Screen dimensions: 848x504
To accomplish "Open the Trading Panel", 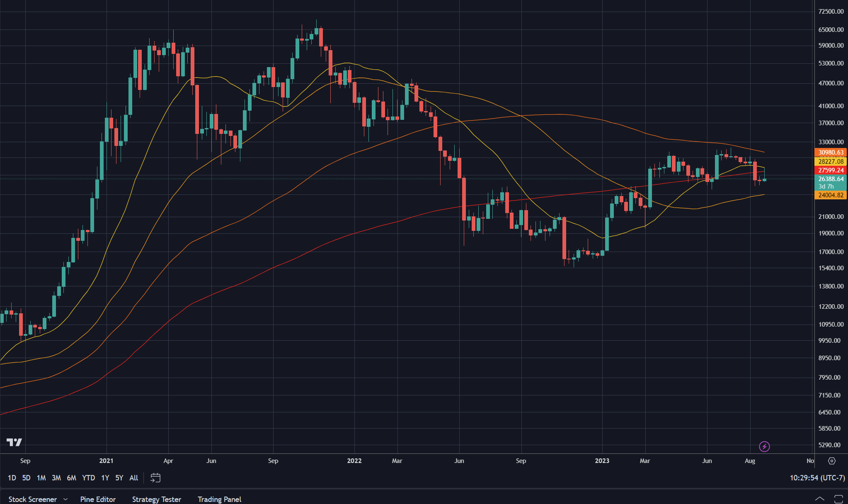I will click(x=219, y=499).
